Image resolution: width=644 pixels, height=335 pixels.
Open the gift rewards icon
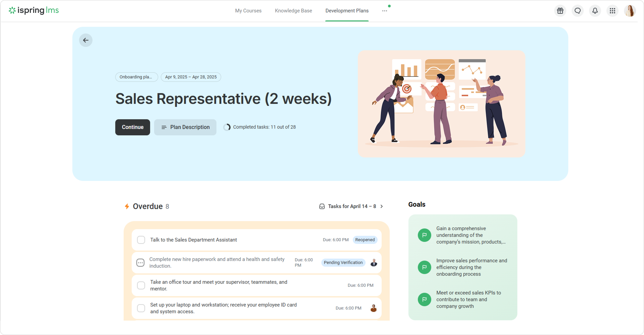560,11
